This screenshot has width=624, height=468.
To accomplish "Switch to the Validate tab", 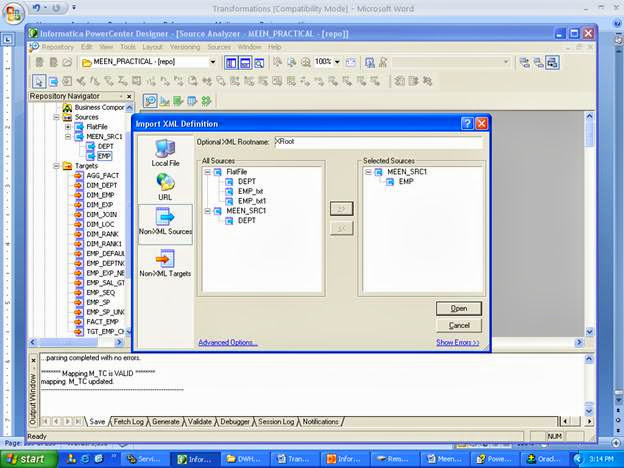I will [x=199, y=421].
